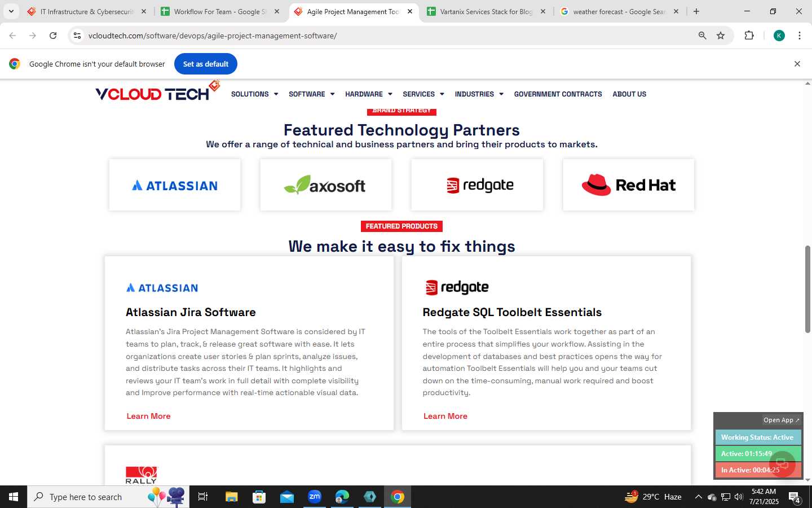Show hidden system tray icons
Screen dimensions: 812x508
(698, 497)
